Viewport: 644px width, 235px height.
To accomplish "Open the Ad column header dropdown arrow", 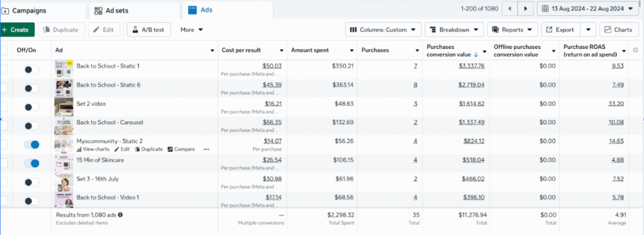I will tap(213, 50).
